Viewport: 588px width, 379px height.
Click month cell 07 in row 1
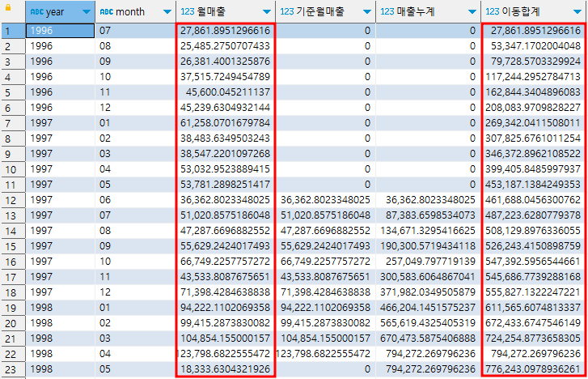tap(135, 31)
